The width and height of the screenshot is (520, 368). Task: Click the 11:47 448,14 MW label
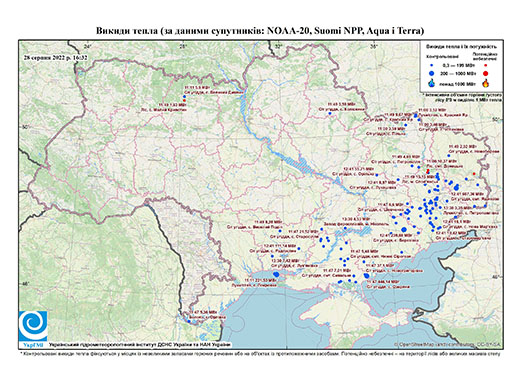(x=383, y=282)
